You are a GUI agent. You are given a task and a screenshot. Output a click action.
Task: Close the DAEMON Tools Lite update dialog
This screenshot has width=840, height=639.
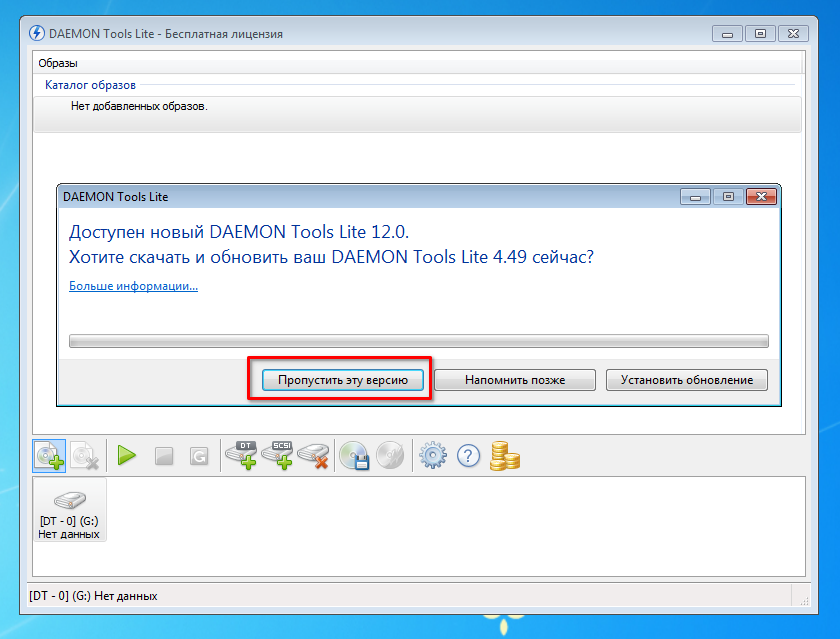pyautogui.click(x=762, y=197)
